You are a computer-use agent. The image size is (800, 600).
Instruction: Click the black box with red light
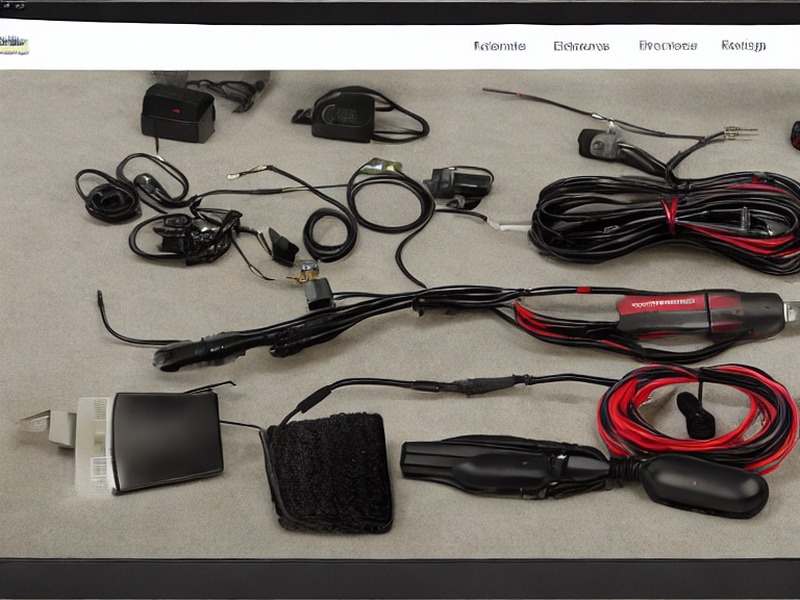(178, 113)
